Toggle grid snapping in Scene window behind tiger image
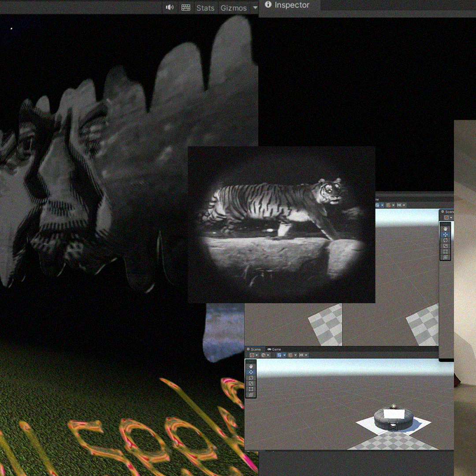 (x=389, y=205)
